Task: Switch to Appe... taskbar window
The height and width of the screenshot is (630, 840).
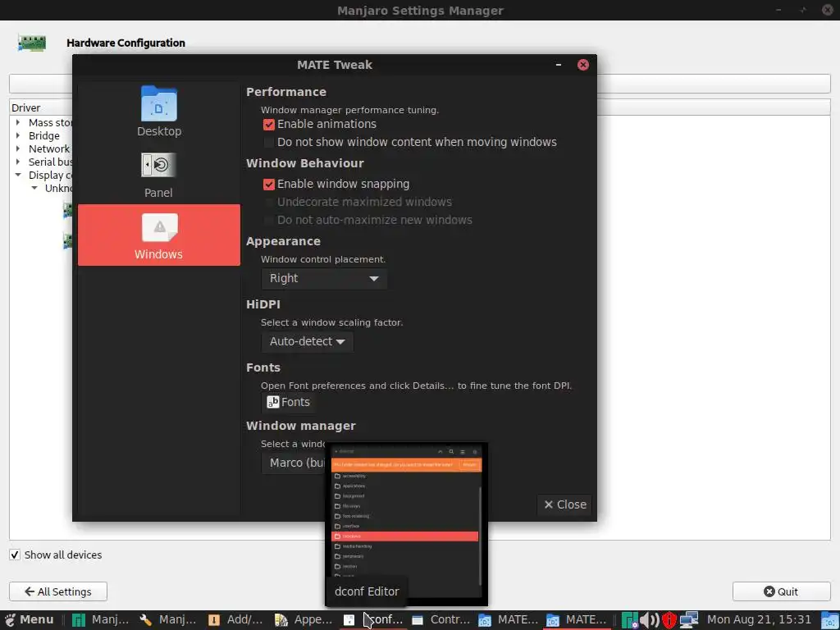Action: 304,620
